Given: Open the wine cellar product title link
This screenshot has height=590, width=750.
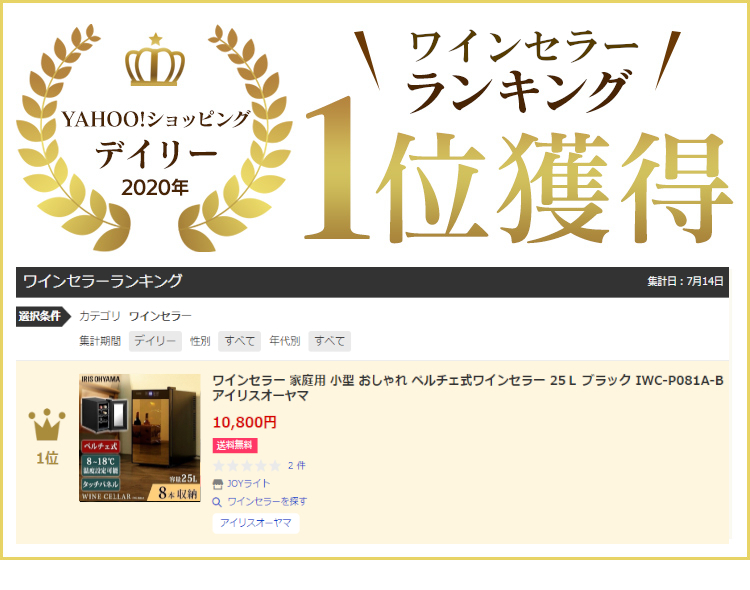Looking at the screenshot, I should (468, 388).
